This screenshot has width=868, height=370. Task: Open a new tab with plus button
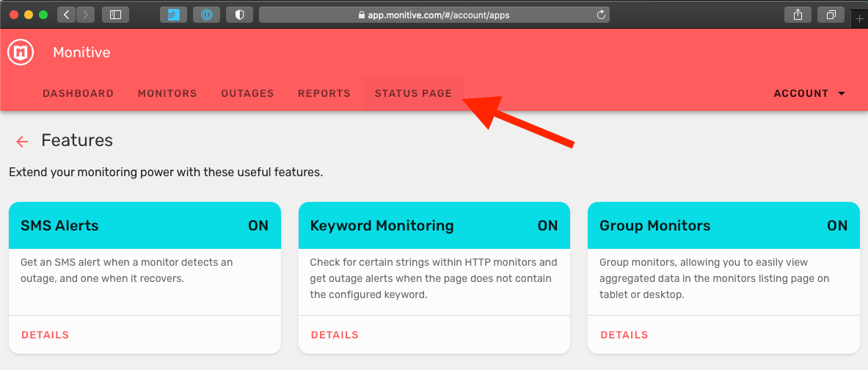pos(859,19)
